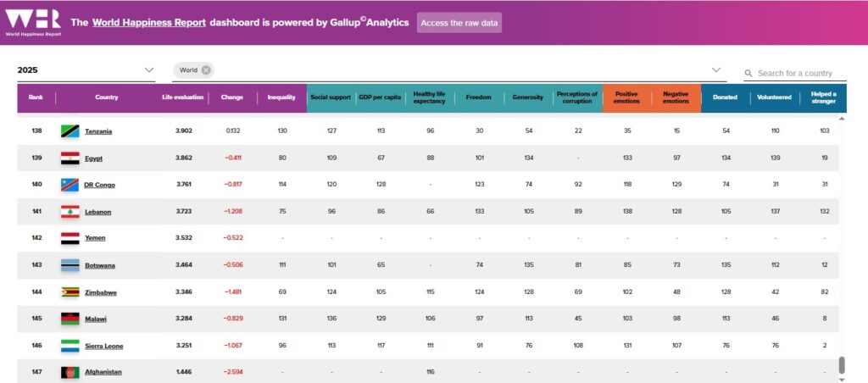Click the search magnifier icon
The height and width of the screenshot is (383, 868).
pos(749,74)
